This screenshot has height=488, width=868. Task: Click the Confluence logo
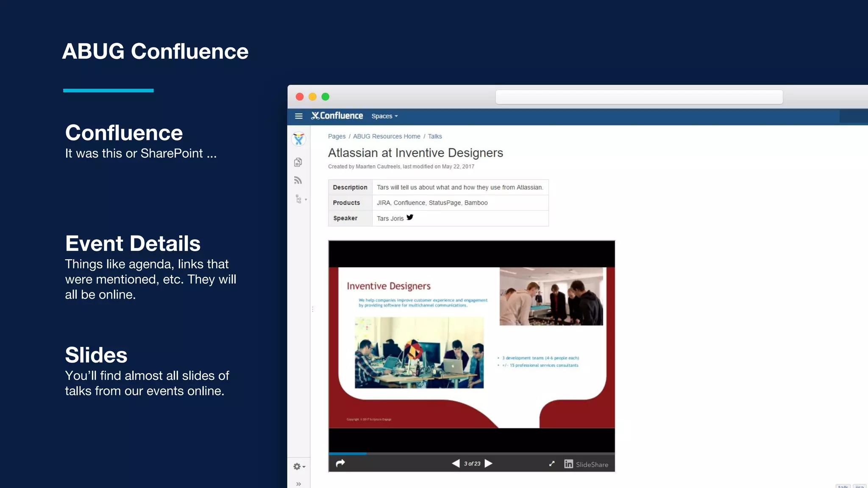coord(337,116)
